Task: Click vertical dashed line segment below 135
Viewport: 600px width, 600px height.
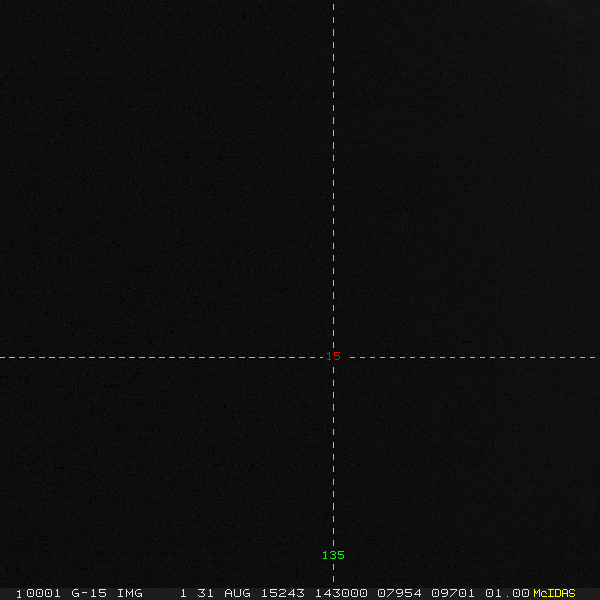Action: tap(333, 572)
